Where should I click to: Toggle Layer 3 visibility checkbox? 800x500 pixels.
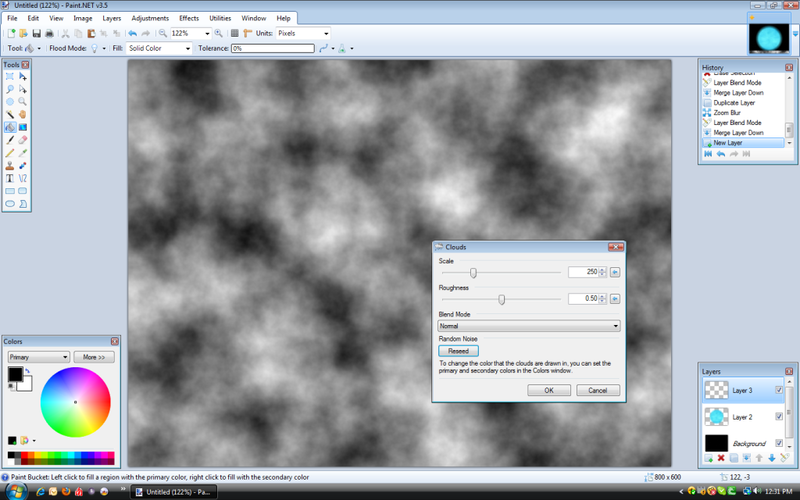click(x=779, y=390)
